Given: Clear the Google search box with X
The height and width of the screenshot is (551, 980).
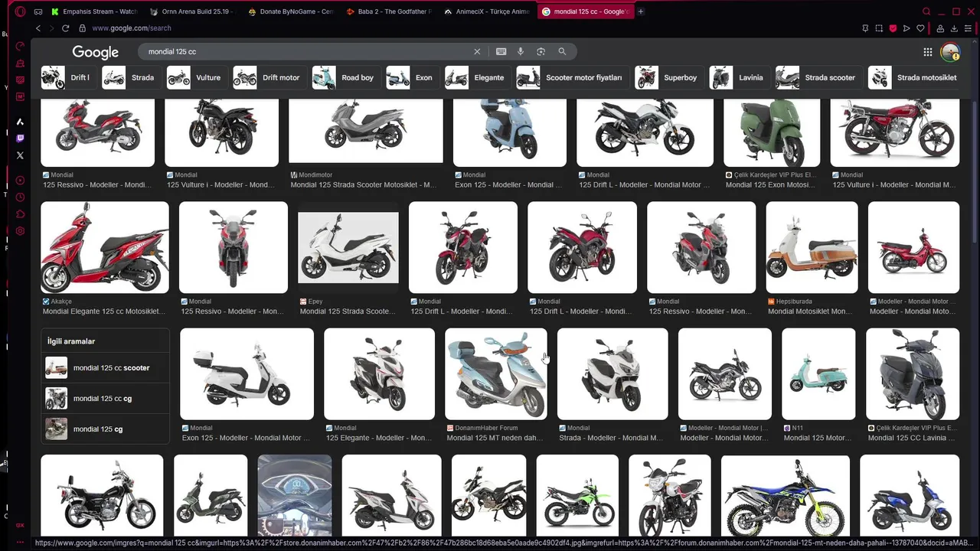Looking at the screenshot, I should click(477, 51).
